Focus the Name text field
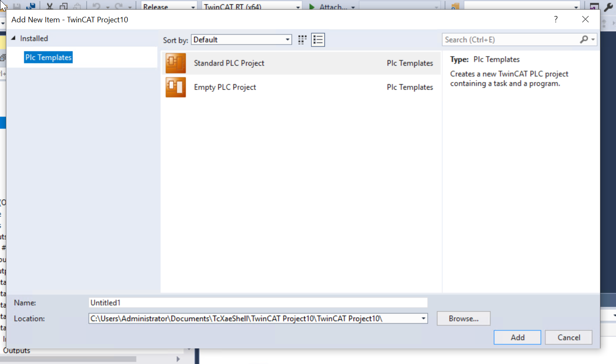 click(258, 302)
